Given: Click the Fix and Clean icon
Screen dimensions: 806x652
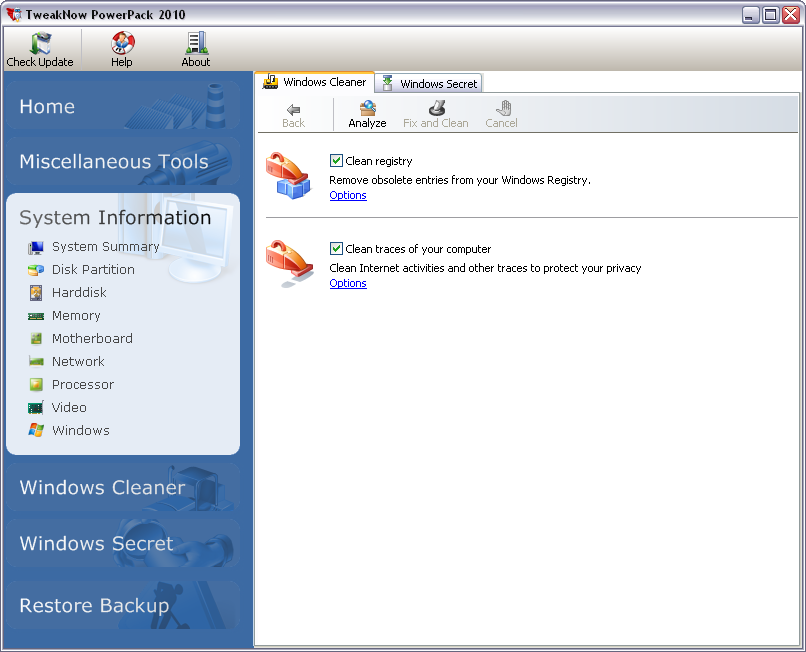Looking at the screenshot, I should pos(436,108).
